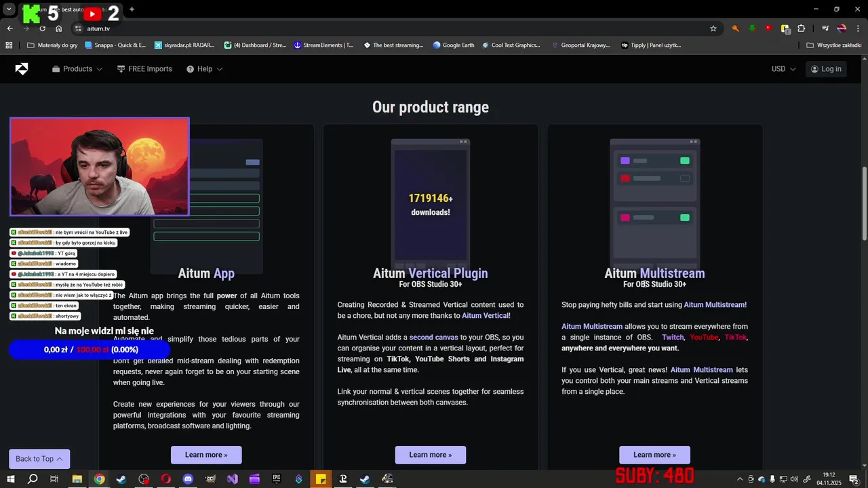868x488 pixels.
Task: Click the Log in button
Action: coord(825,69)
